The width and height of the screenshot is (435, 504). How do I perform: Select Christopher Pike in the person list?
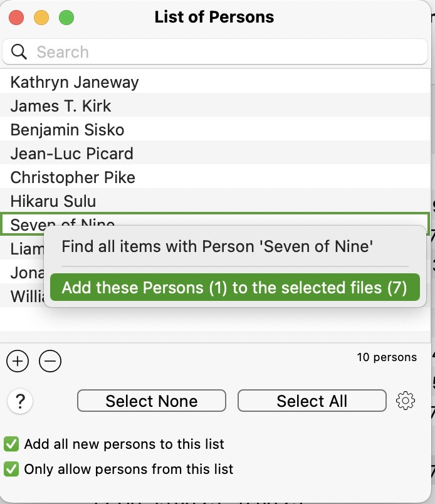coord(72,177)
